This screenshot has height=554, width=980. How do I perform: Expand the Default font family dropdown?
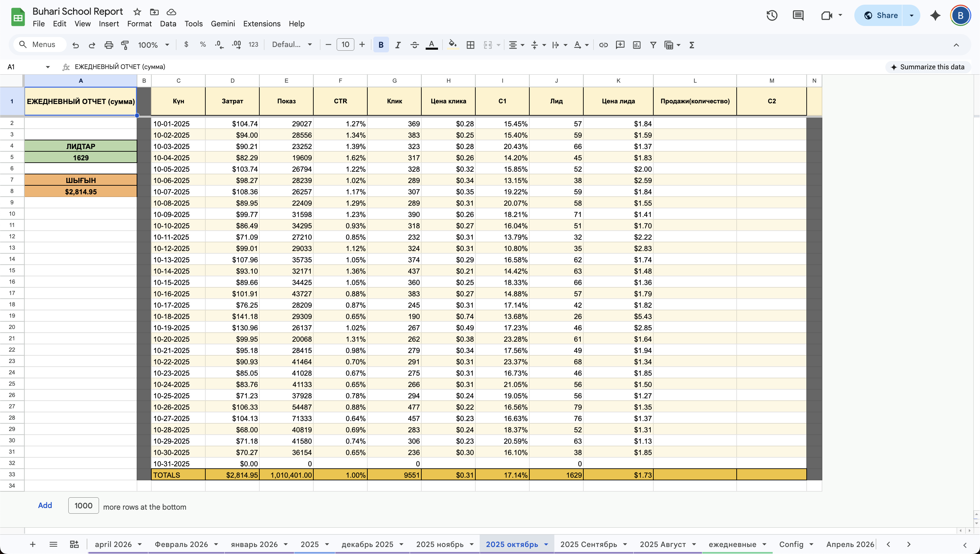292,45
